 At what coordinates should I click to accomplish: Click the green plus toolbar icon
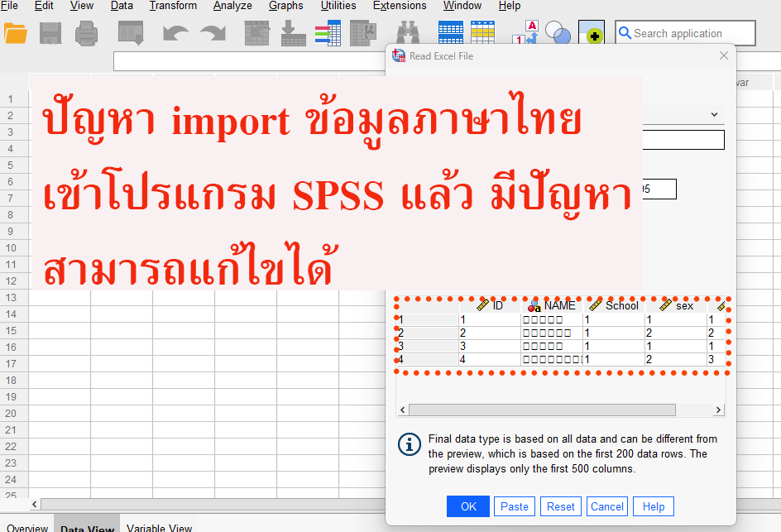(592, 33)
